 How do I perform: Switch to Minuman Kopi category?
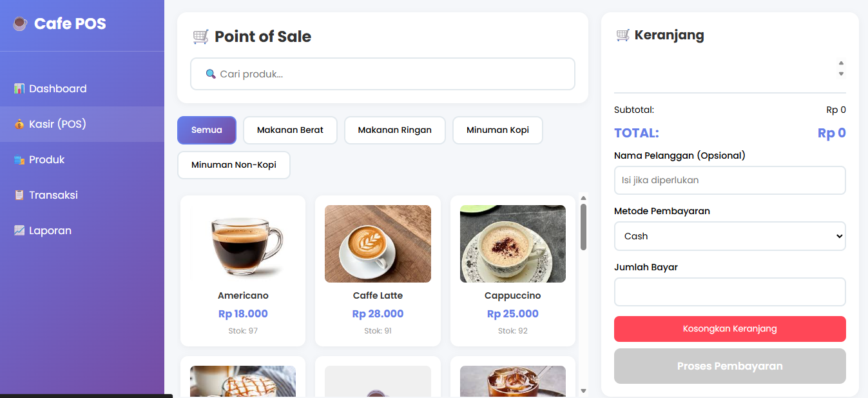(497, 130)
